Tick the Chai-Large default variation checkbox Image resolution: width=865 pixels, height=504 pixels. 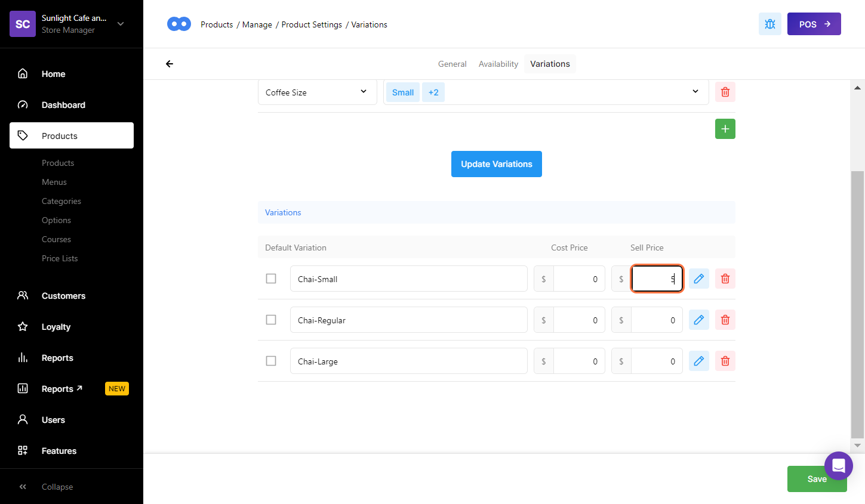[271, 361]
